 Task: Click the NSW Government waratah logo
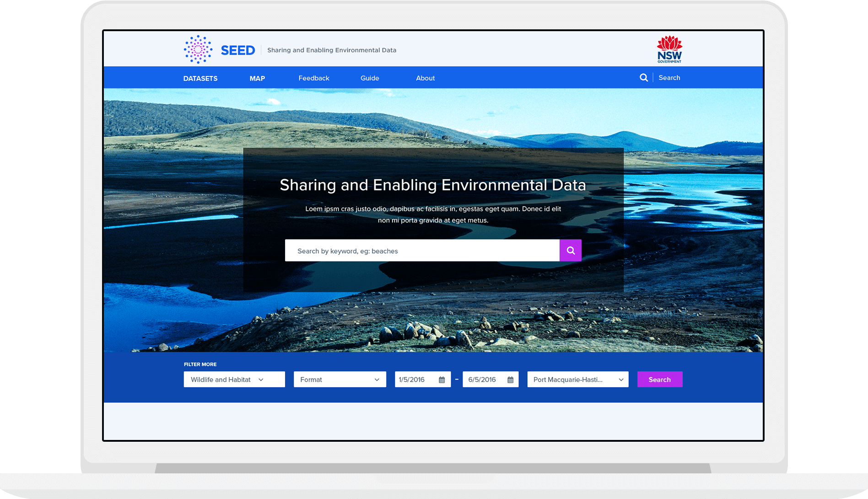pyautogui.click(x=669, y=49)
